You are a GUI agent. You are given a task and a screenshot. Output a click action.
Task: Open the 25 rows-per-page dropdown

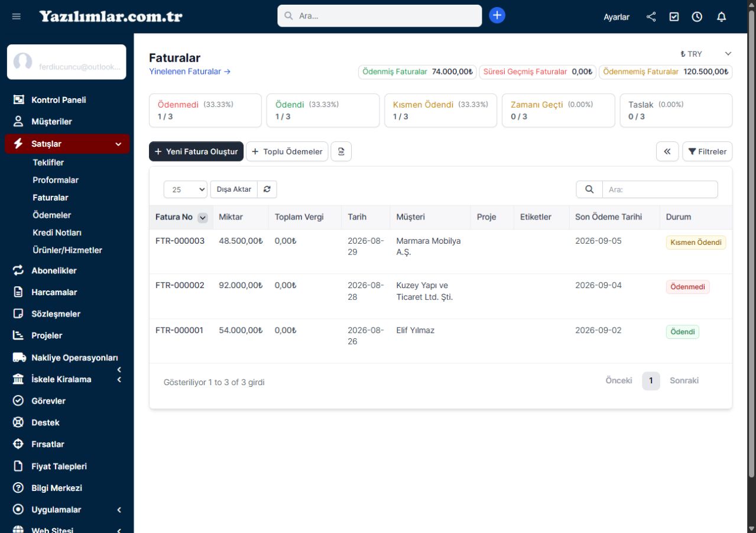click(186, 189)
